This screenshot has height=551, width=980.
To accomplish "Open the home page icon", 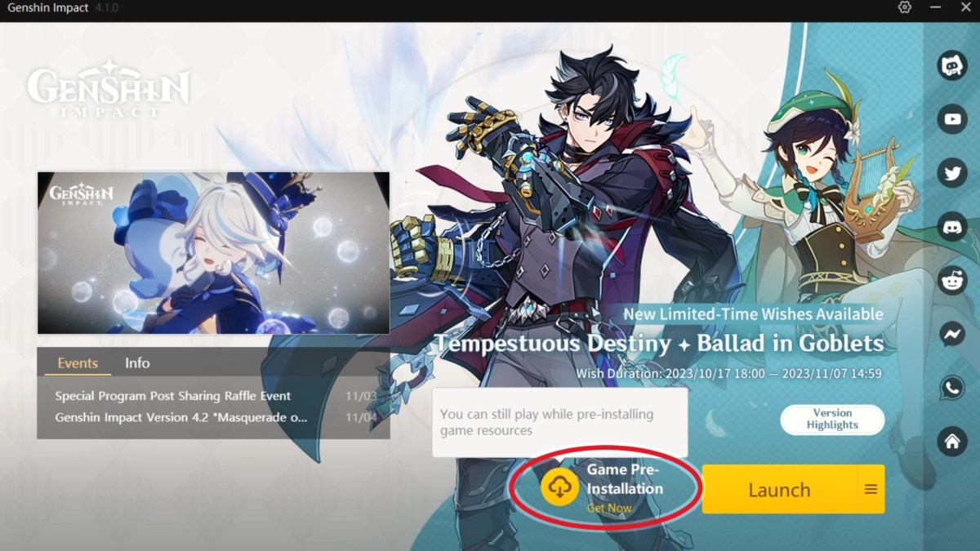I will coord(952,442).
